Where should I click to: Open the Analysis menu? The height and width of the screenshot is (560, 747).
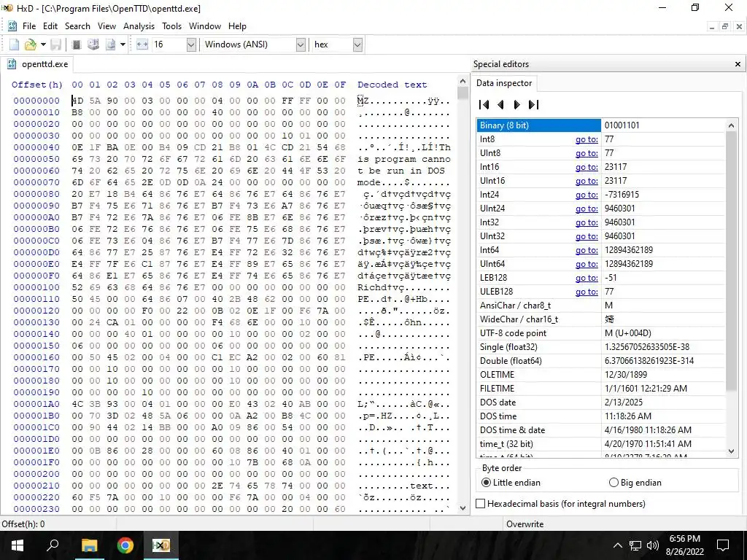tap(139, 26)
